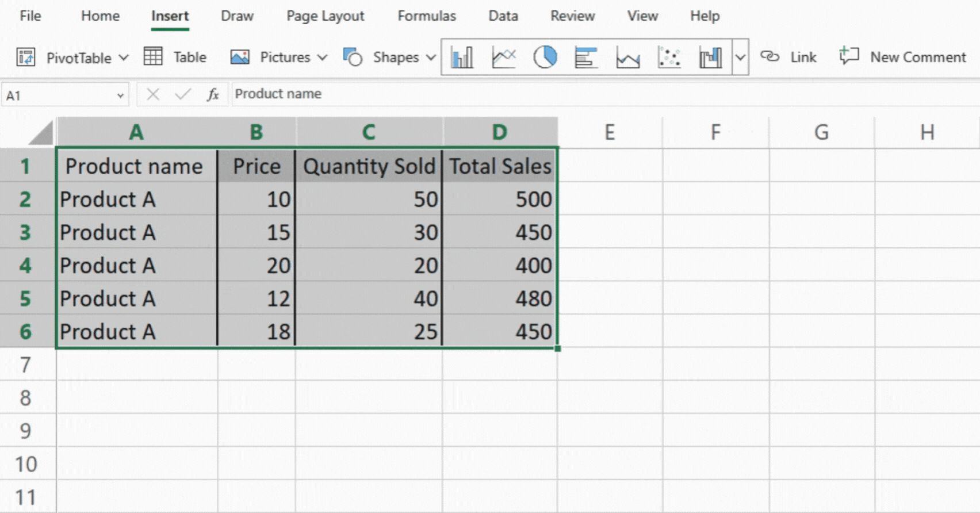Open the Help tab
The image size is (980, 513).
(x=705, y=16)
